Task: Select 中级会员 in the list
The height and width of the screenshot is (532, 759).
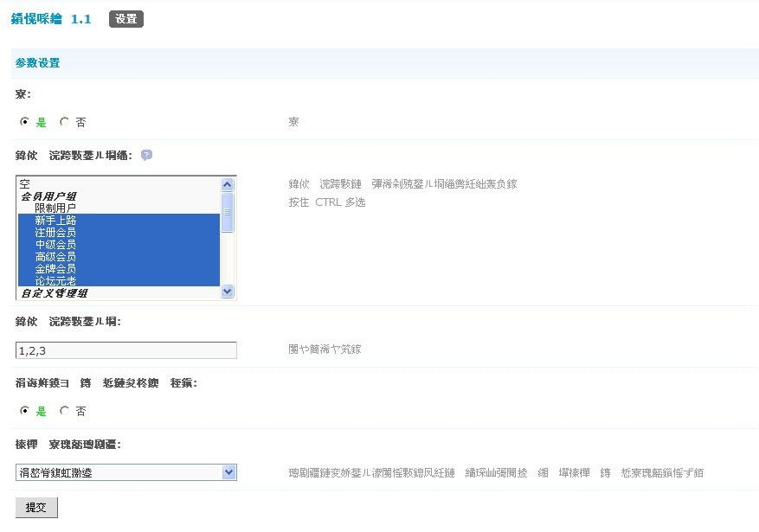Action: click(x=119, y=244)
